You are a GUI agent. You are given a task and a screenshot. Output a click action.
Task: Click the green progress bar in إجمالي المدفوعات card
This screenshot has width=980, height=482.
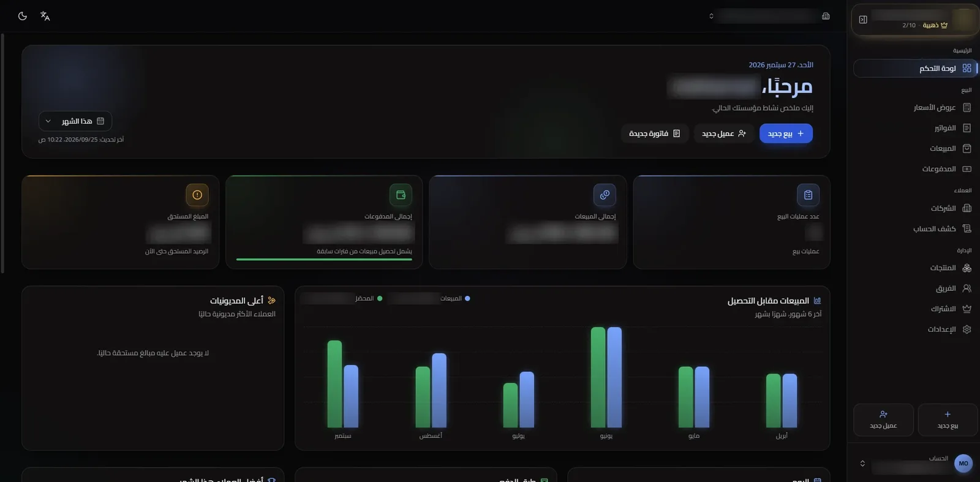pyautogui.click(x=324, y=259)
